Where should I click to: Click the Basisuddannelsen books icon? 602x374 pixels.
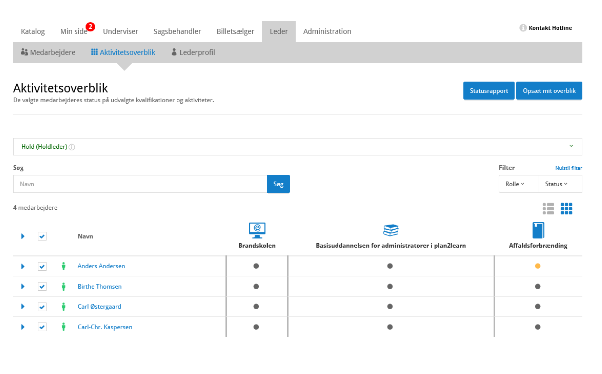coord(390,230)
